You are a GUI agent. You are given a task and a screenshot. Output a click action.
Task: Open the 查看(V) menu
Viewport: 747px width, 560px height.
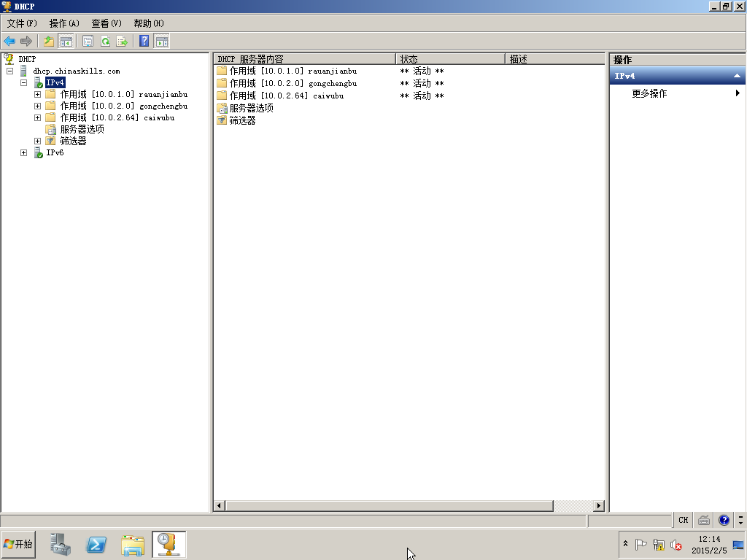[107, 23]
